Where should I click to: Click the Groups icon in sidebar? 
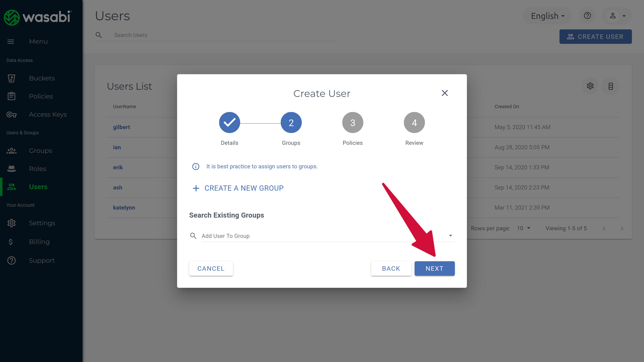12,150
